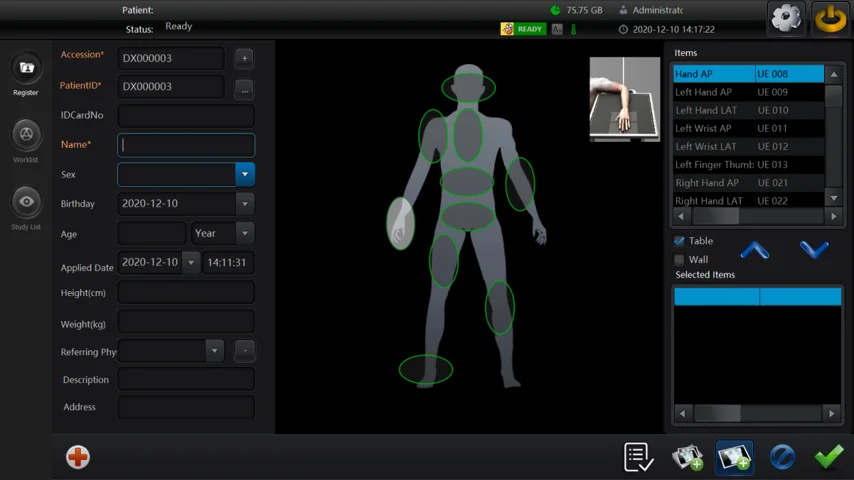Open the checklist icon in bottom toolbar
The height and width of the screenshot is (480, 854).
[x=638, y=457]
